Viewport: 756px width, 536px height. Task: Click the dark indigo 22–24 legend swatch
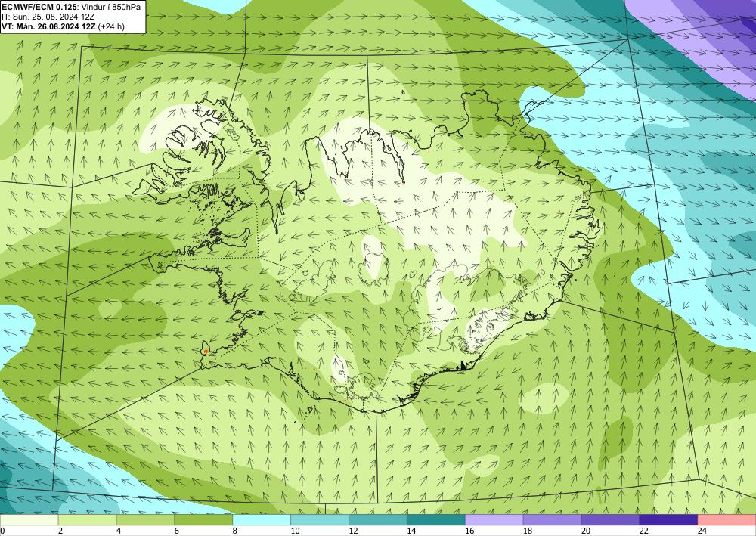(669, 520)
